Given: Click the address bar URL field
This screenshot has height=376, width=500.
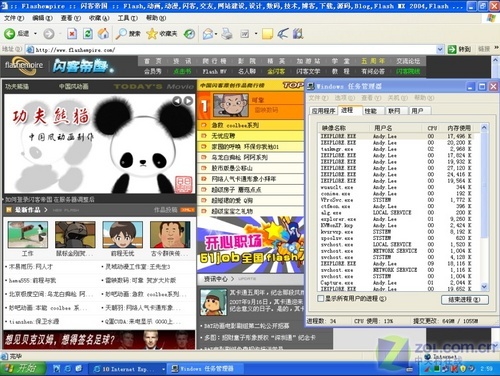Looking at the screenshot, I should point(235,50).
